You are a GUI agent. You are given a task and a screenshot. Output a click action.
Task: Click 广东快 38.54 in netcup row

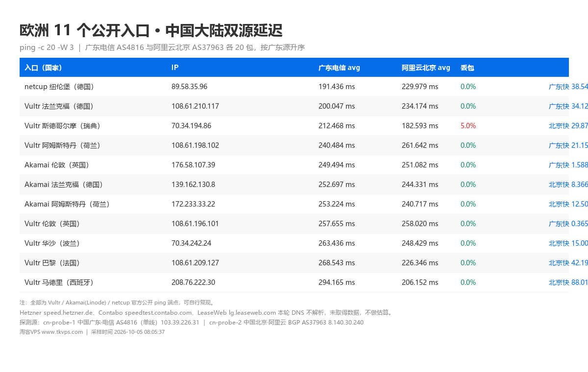tap(568, 87)
